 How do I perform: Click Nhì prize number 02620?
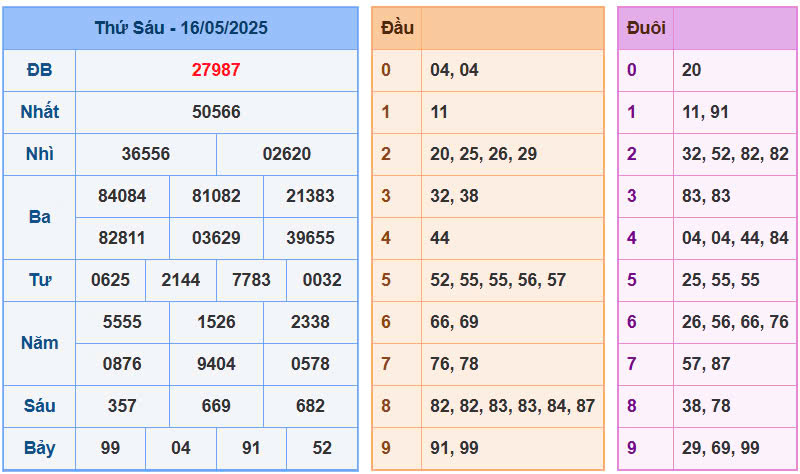tap(287, 154)
